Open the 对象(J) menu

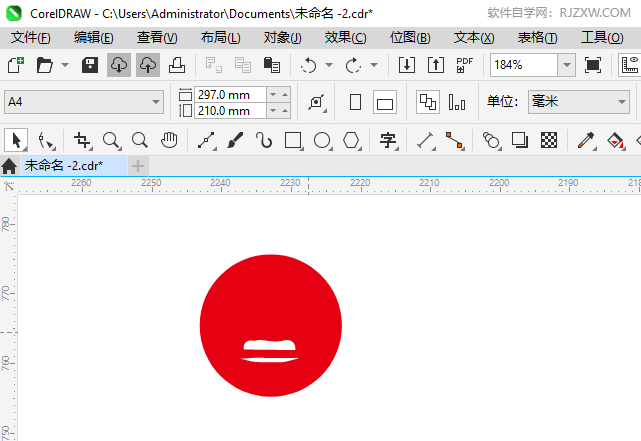pos(282,38)
